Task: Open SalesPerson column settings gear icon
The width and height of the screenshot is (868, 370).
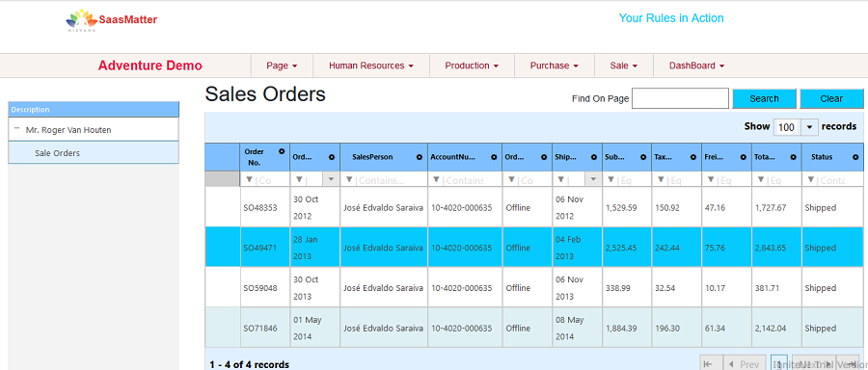Action: [420, 157]
